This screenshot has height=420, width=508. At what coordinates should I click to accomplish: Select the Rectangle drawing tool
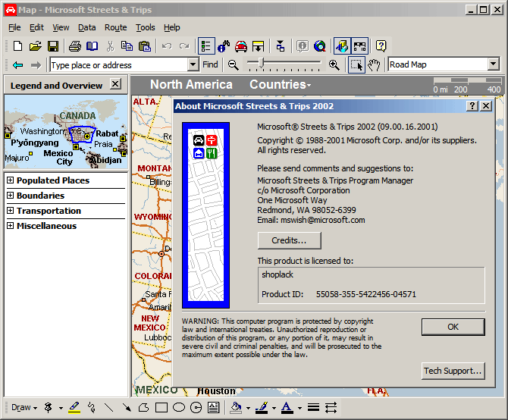161,407
